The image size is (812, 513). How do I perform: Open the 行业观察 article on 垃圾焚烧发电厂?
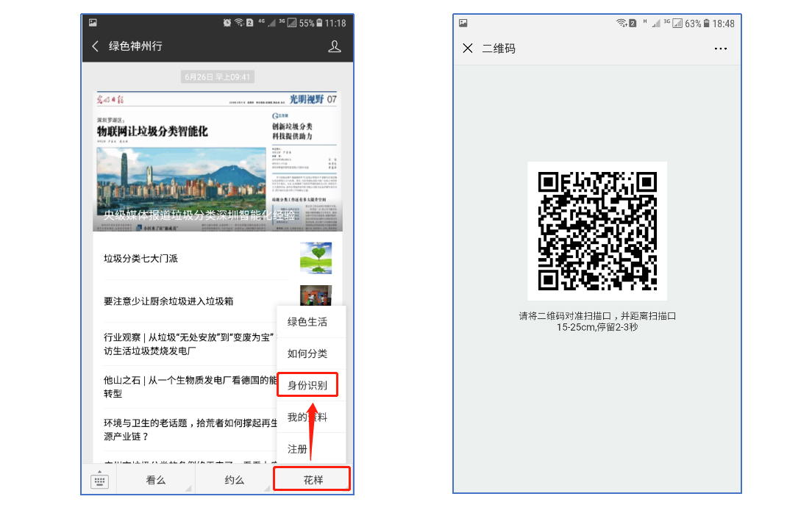(189, 344)
